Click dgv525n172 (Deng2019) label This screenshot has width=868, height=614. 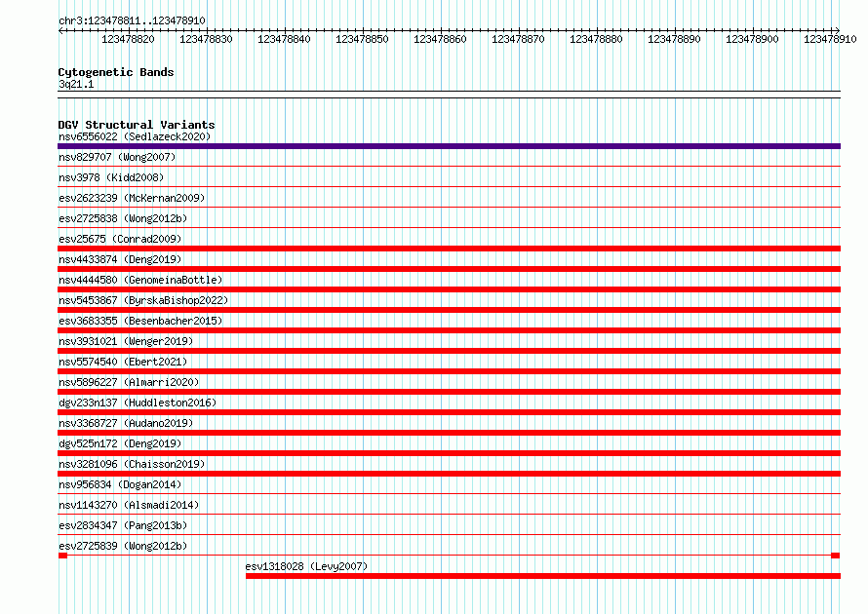pyautogui.click(x=120, y=443)
